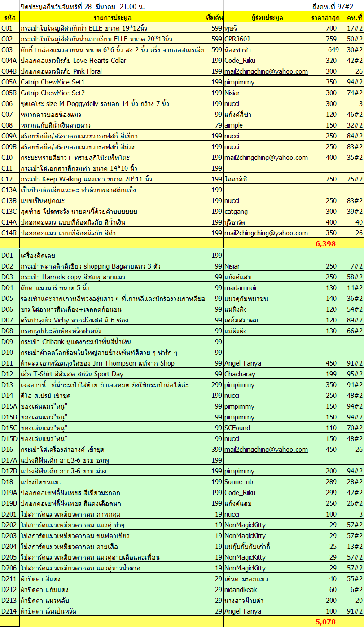This screenshot has width=364, height=627.
Task: Click the 'ผู้ร่วมประมูล' column header
Action: point(267,18)
